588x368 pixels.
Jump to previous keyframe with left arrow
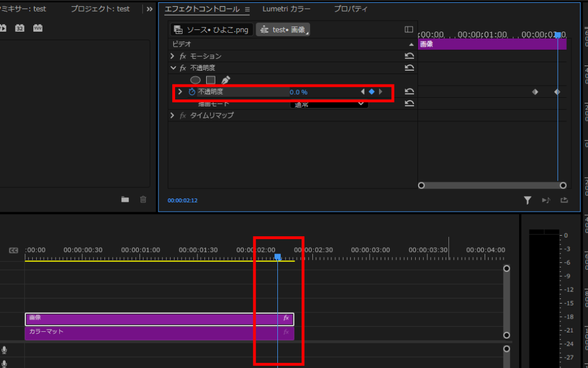362,91
